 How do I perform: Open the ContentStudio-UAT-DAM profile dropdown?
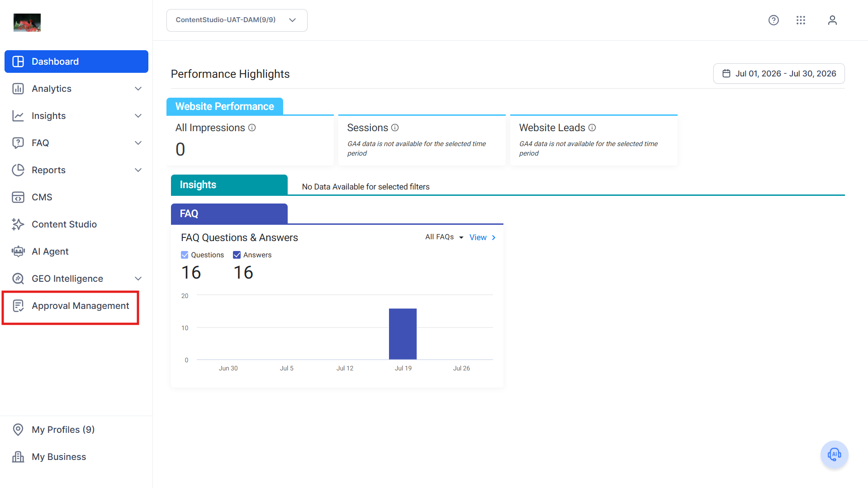click(237, 20)
